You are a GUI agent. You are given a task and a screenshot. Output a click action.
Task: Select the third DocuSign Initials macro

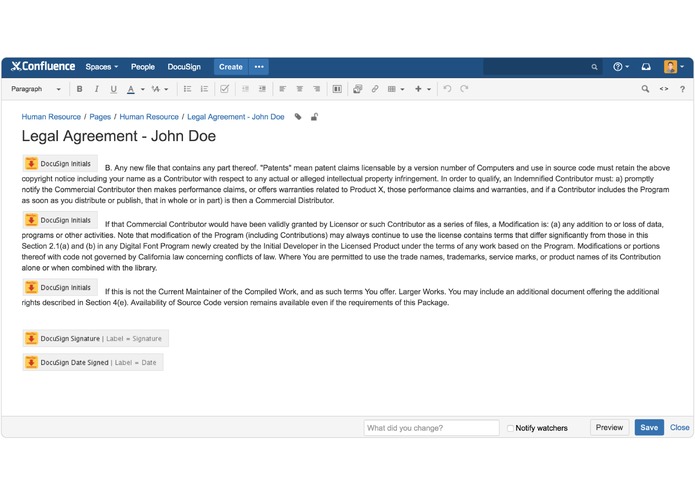pos(60,288)
